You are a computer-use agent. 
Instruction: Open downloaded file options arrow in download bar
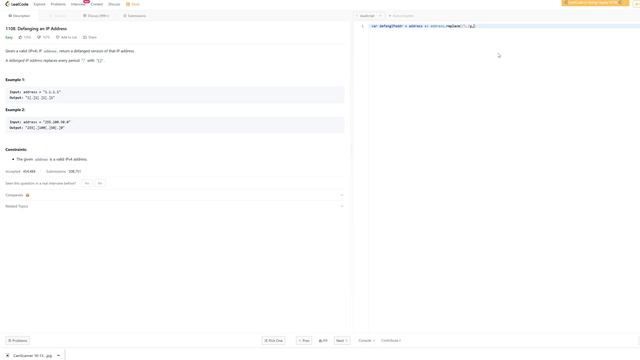click(58, 356)
